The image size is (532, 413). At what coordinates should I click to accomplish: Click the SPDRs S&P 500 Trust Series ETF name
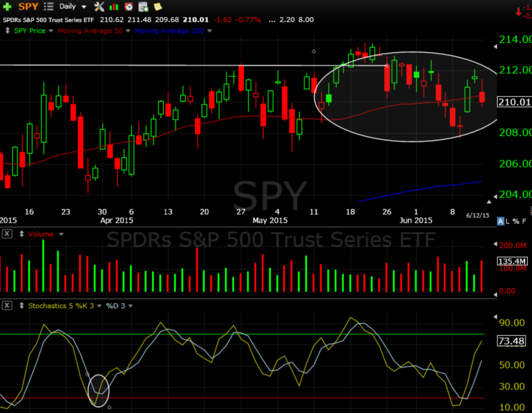click(48, 20)
